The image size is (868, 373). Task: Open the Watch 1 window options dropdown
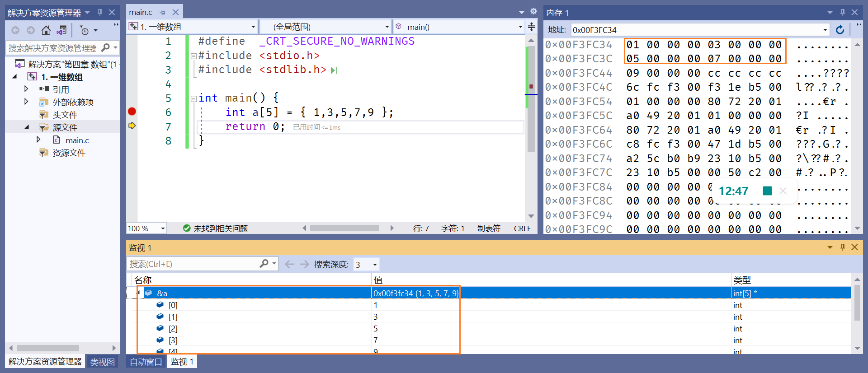pos(830,247)
